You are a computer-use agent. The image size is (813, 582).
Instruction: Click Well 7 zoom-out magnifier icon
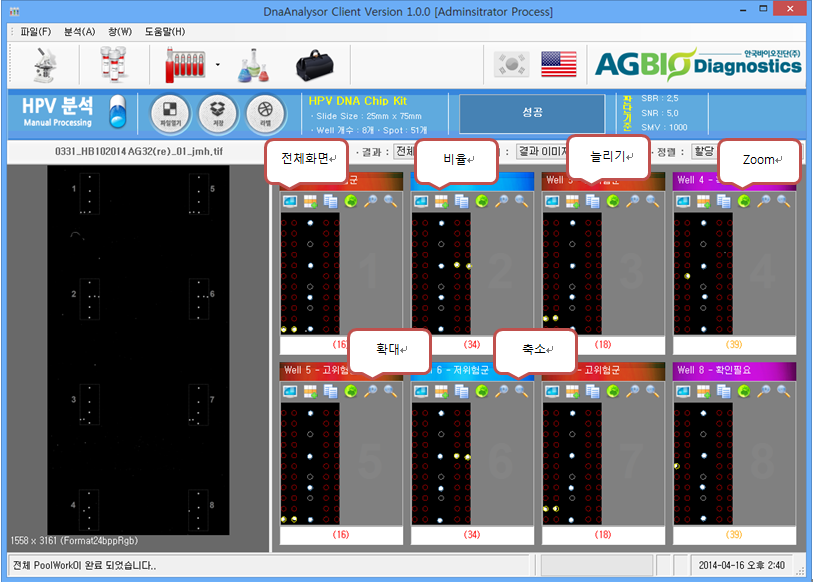point(653,391)
